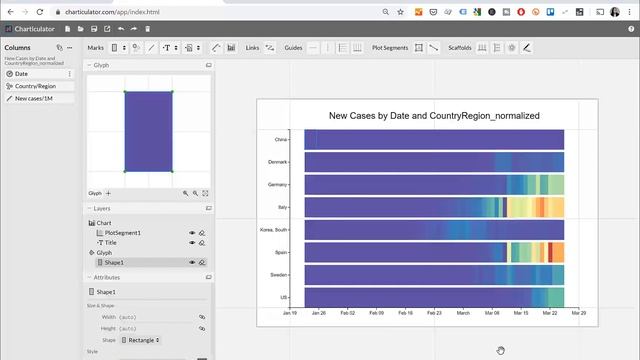Open options menu for Date column
The height and width of the screenshot is (360, 640).
coord(69,74)
